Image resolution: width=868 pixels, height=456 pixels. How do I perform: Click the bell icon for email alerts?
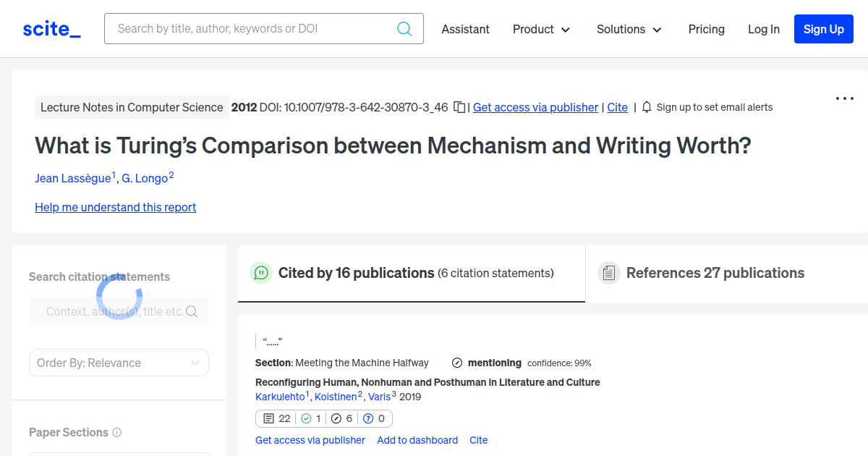[x=646, y=106]
